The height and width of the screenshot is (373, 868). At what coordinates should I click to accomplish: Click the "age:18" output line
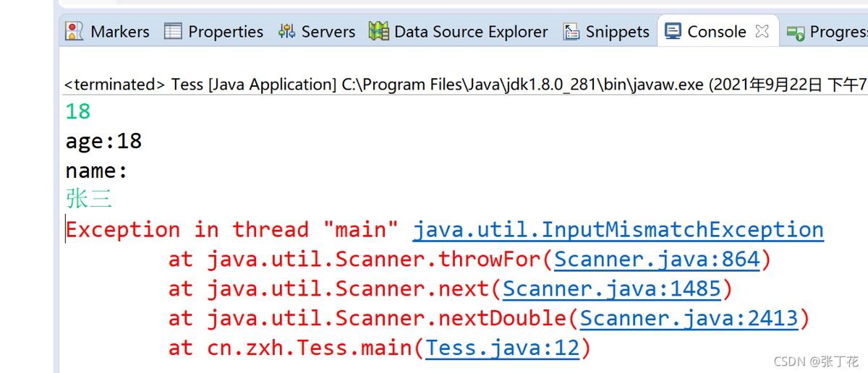pyautogui.click(x=103, y=141)
